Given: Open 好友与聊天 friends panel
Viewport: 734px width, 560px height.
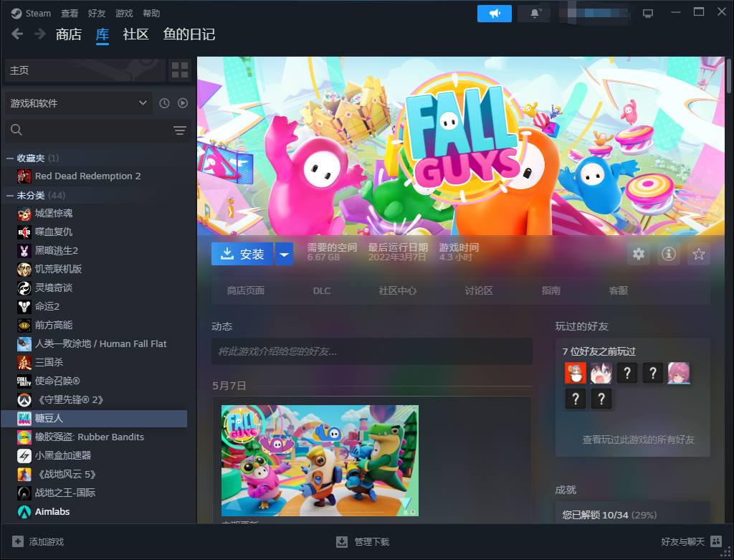Looking at the screenshot, I should pyautogui.click(x=692, y=542).
